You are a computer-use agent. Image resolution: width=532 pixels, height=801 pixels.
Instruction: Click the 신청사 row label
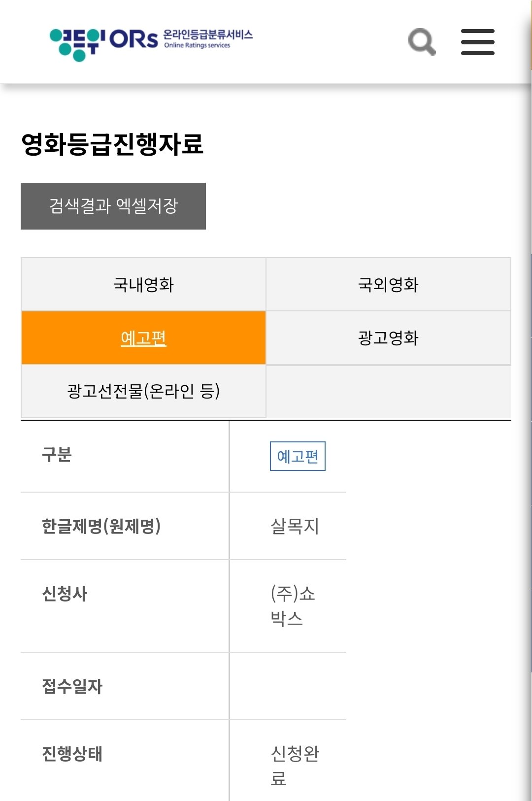tap(65, 594)
